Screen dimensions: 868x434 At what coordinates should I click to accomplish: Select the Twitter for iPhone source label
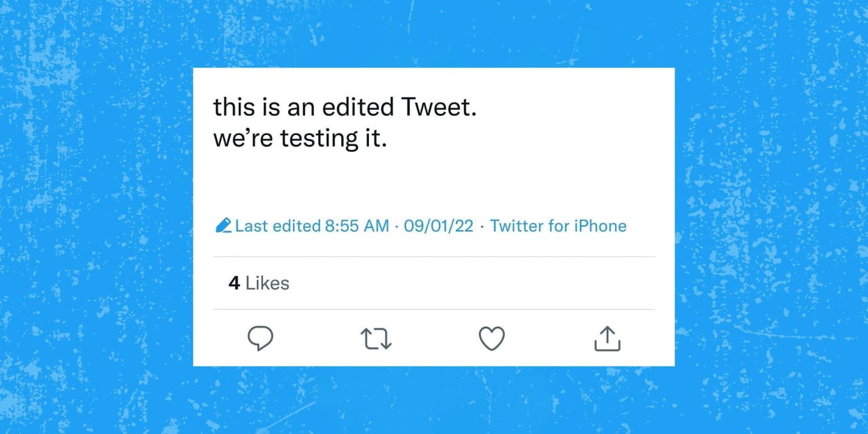[x=558, y=226]
